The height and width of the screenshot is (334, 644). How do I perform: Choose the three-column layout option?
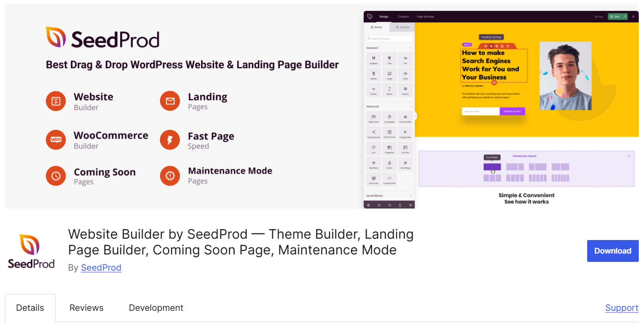click(x=492, y=178)
